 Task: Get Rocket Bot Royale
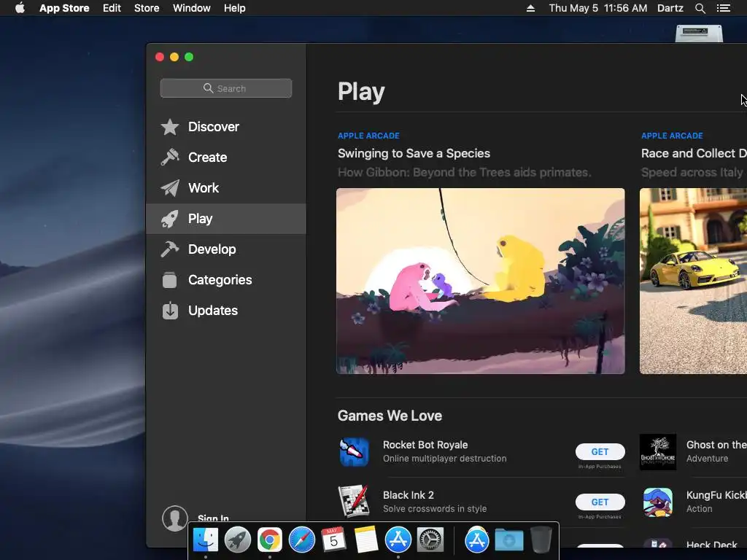[600, 451]
